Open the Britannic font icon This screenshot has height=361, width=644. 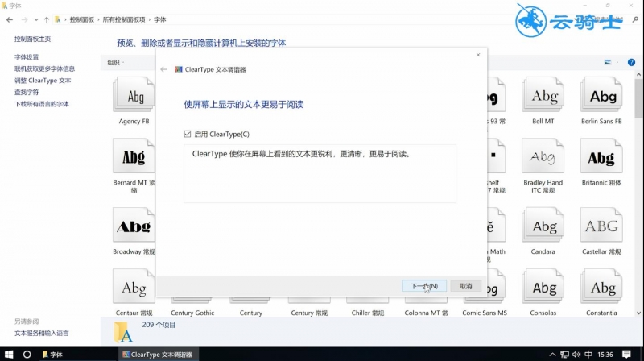601,156
